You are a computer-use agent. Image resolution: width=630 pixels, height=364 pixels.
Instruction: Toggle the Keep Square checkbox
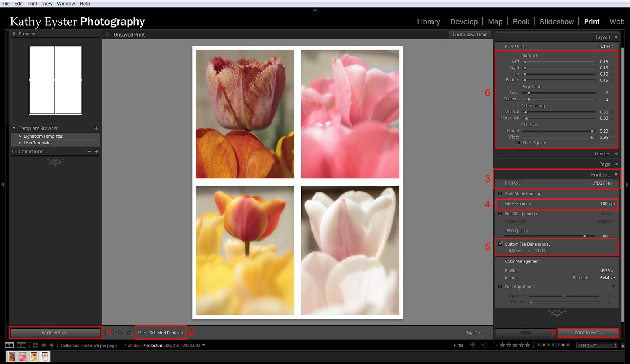519,143
